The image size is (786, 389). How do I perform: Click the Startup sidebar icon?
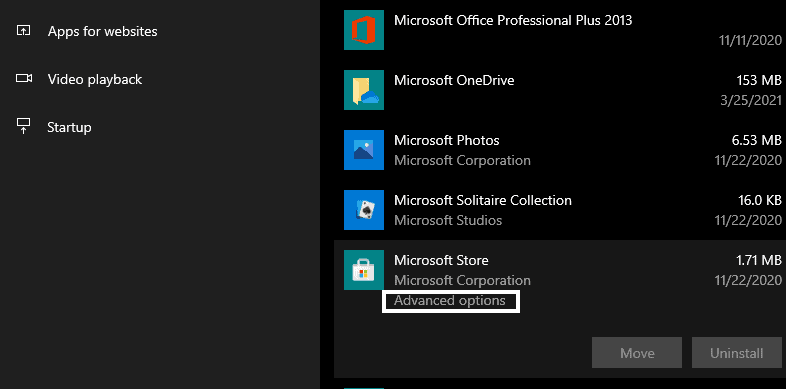tap(24, 126)
